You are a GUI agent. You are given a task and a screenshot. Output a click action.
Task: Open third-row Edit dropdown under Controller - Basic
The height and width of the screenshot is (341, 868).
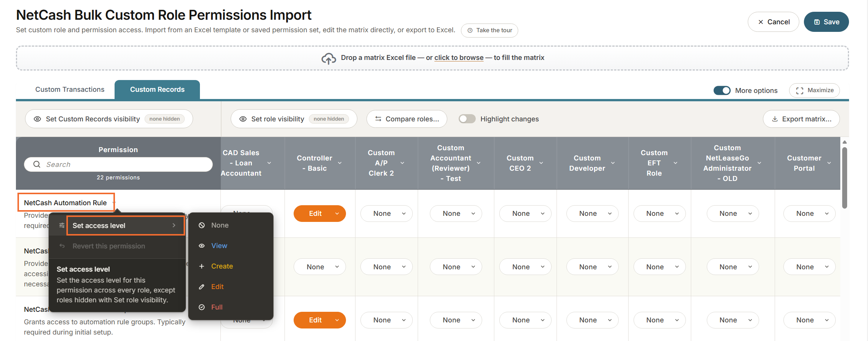tap(320, 320)
